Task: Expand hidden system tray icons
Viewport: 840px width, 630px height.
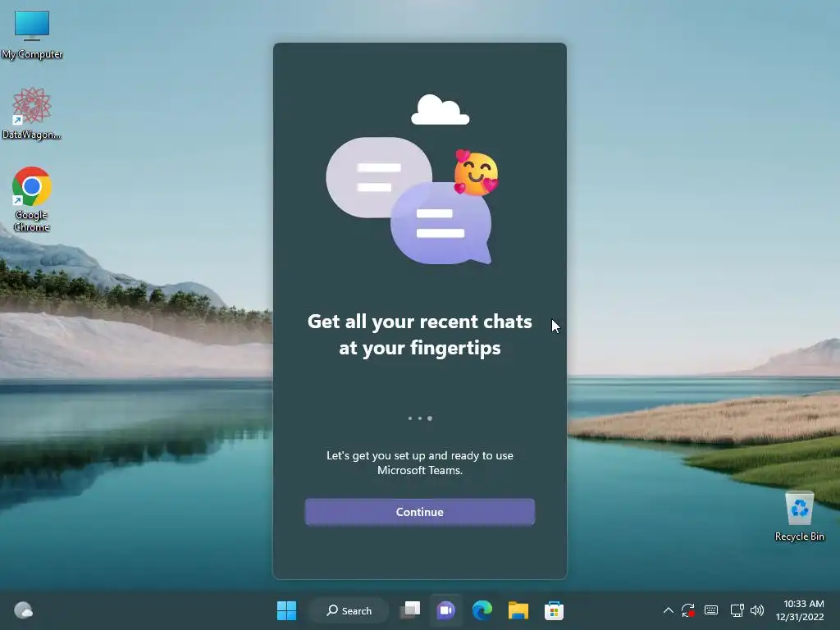Action: [668, 610]
